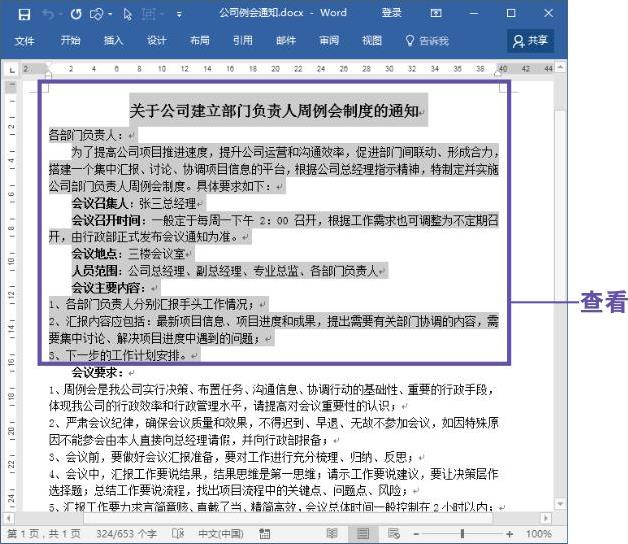Open the shapes quick-access icon
Image resolution: width=628 pixels, height=544 pixels.
coord(97,14)
